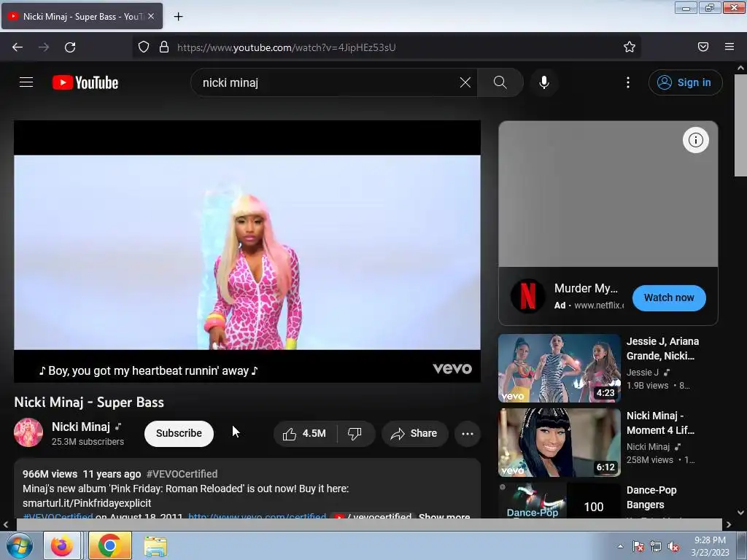Click the muted volume tray icon
Screen dimensions: 747x560
tap(673, 547)
